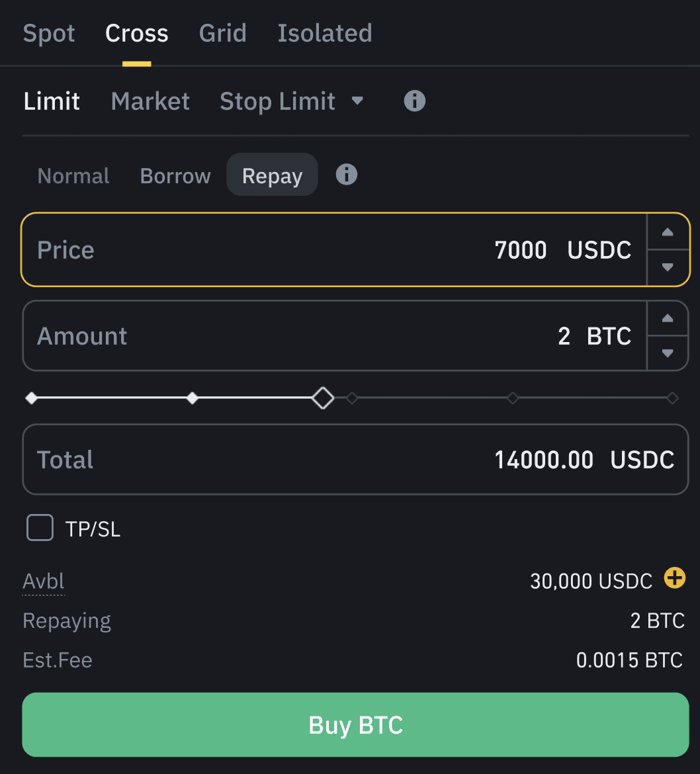
Task: Increase price with the up arrow
Action: [x=668, y=232]
